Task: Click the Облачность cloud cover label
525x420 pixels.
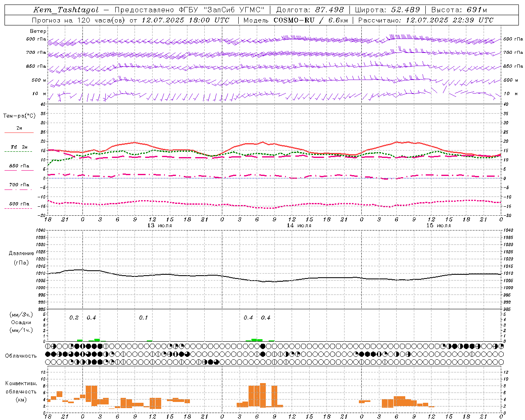Action: click(21, 356)
